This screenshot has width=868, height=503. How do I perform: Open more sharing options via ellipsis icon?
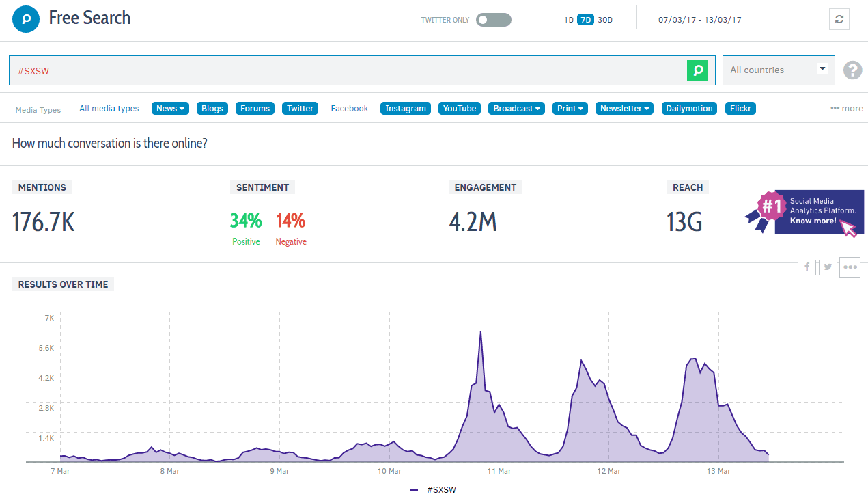850,267
